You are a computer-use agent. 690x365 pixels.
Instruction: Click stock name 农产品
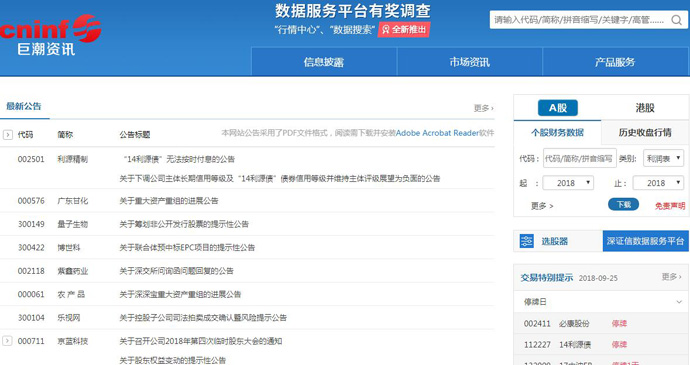coord(71,294)
